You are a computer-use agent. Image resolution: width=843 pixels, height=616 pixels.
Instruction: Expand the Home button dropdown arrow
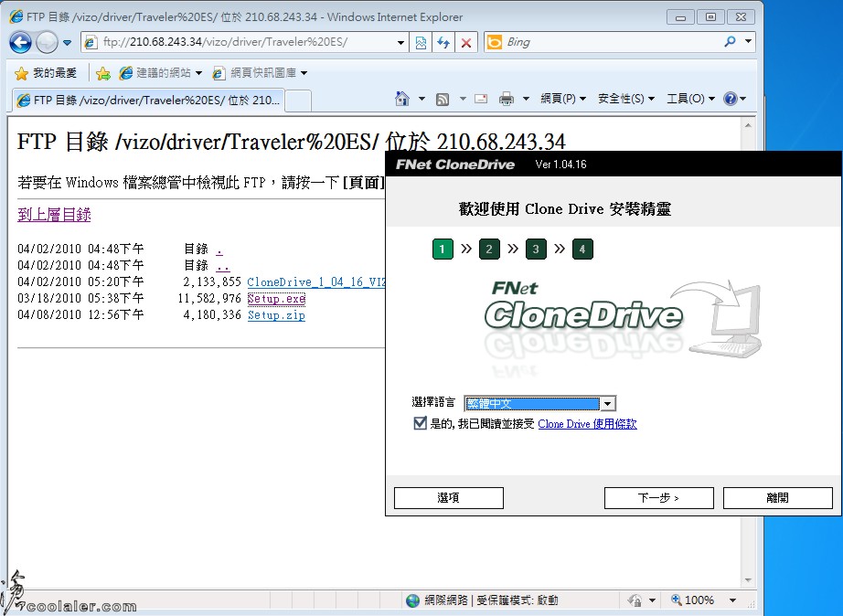(422, 99)
